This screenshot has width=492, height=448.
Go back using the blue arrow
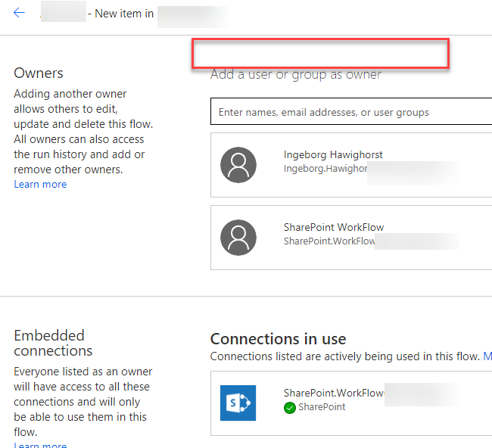(19, 13)
